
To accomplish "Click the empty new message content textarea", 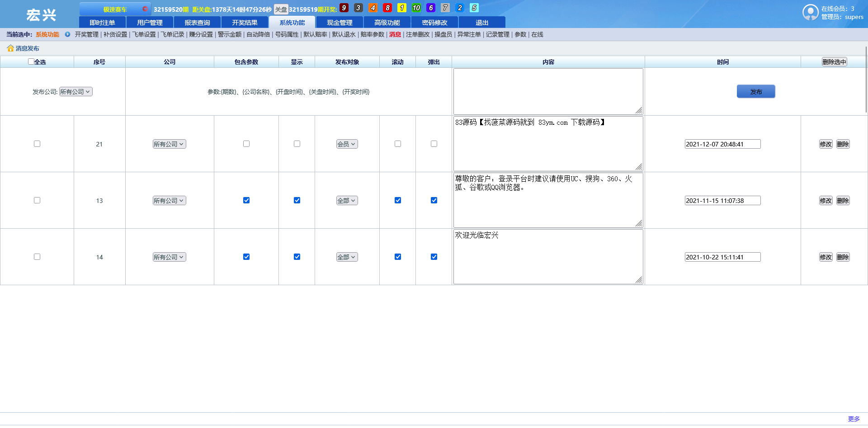I will point(548,91).
